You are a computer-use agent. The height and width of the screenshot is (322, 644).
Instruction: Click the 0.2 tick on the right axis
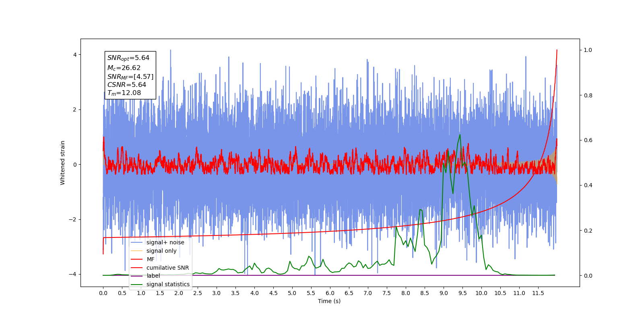click(588, 231)
